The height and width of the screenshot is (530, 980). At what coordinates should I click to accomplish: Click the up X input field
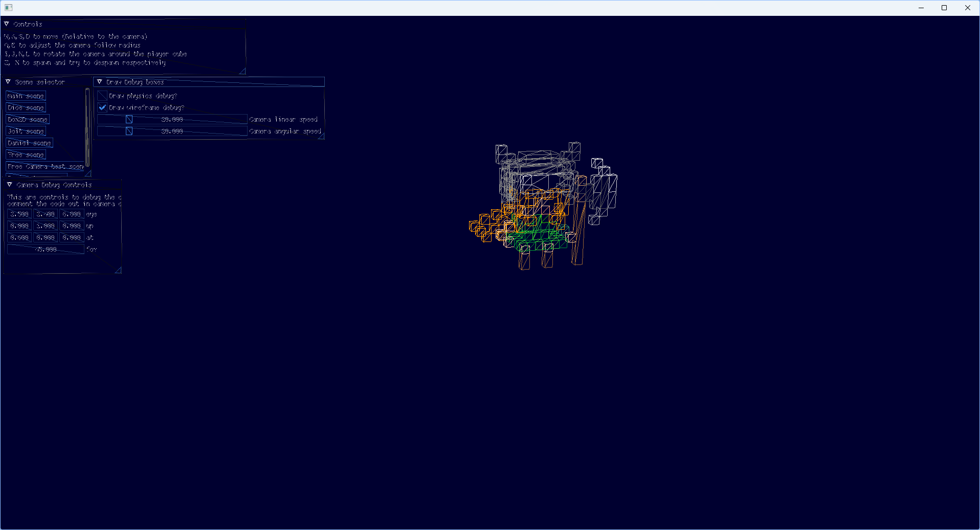(x=19, y=226)
